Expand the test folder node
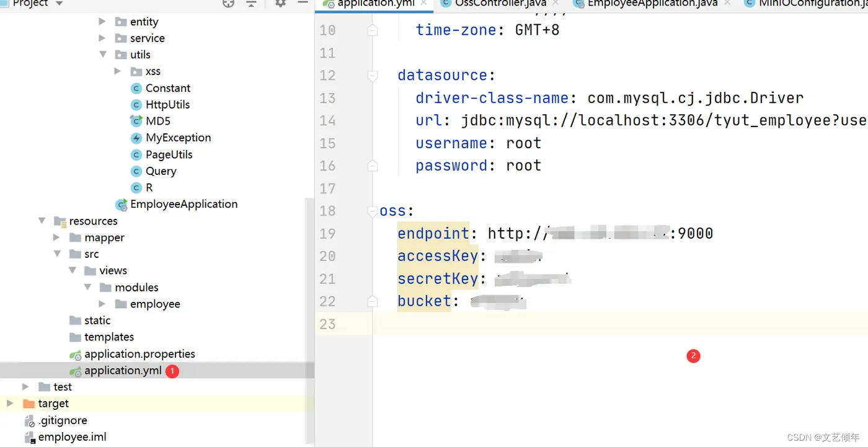868x447 pixels. tap(25, 387)
